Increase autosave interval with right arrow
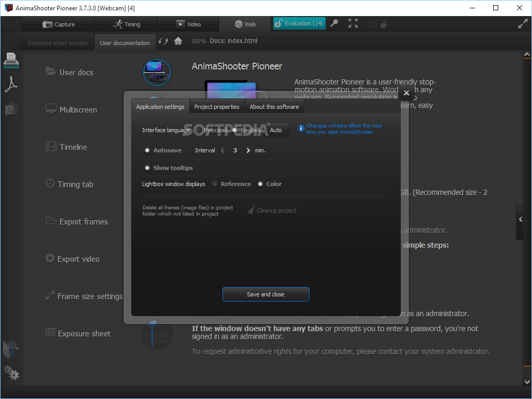Image resolution: width=532 pixels, height=399 pixels. (248, 150)
